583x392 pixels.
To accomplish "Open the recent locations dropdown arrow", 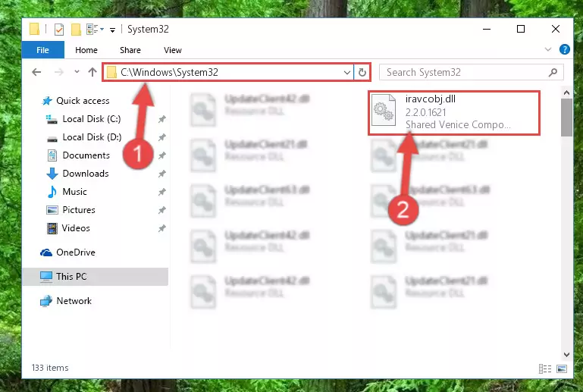I will point(77,71).
